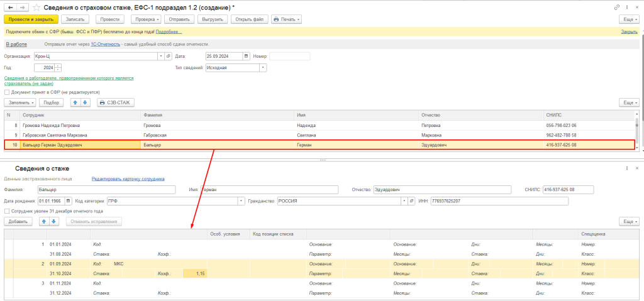Open 'Редактировать карточку сотрудника' link
The height and width of the screenshot is (301, 644).
[x=128, y=178]
